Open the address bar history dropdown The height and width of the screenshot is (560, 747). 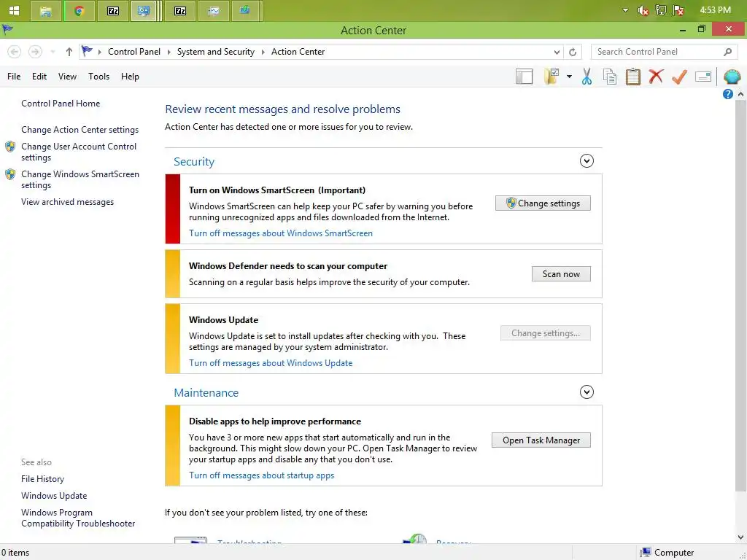557,52
